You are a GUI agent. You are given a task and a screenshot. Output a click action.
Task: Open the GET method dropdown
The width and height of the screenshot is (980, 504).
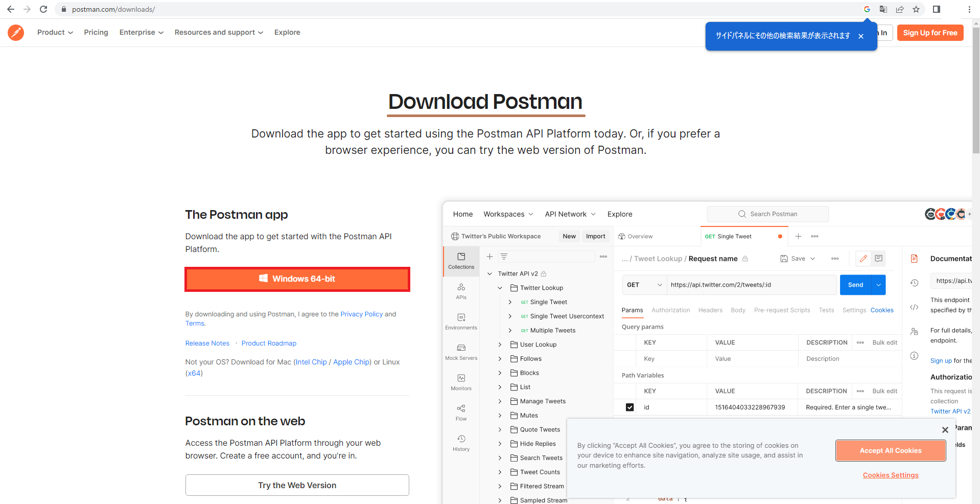click(645, 285)
